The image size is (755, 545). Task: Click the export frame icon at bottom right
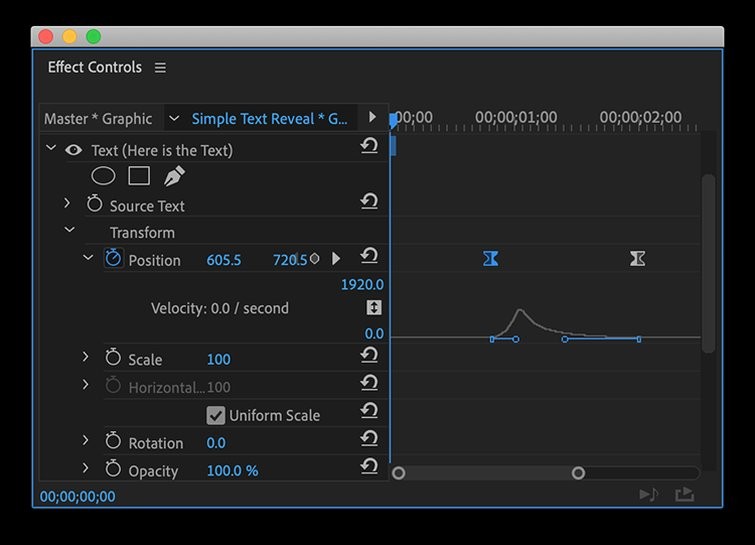point(684,494)
